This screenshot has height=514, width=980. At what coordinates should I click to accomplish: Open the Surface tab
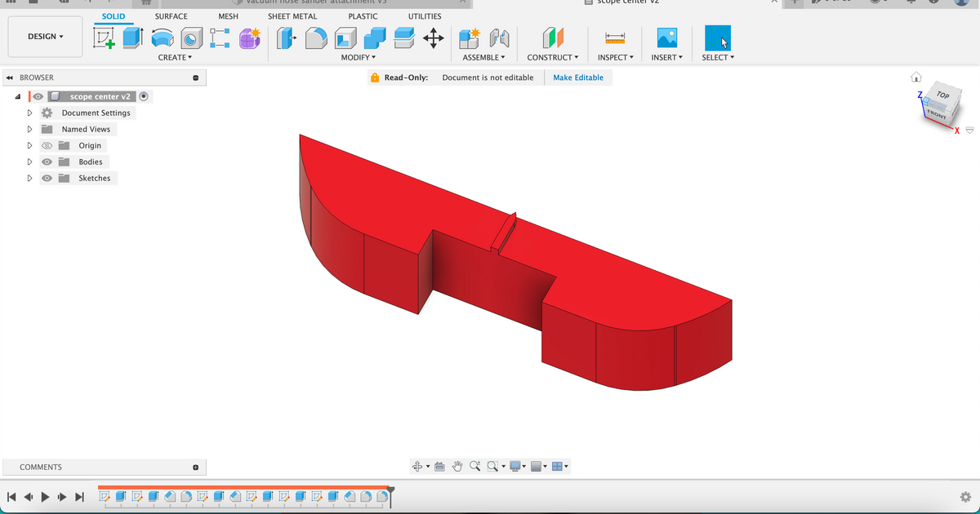[x=171, y=16]
